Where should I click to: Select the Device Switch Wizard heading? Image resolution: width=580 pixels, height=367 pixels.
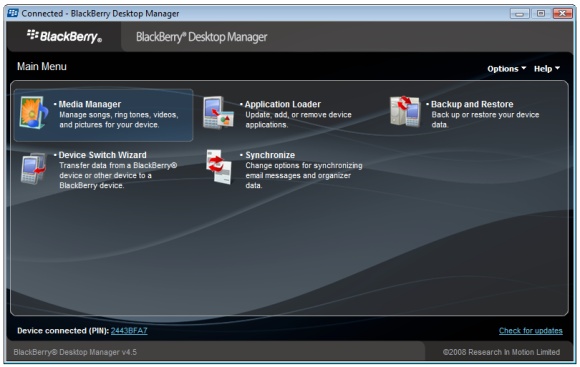coord(102,155)
